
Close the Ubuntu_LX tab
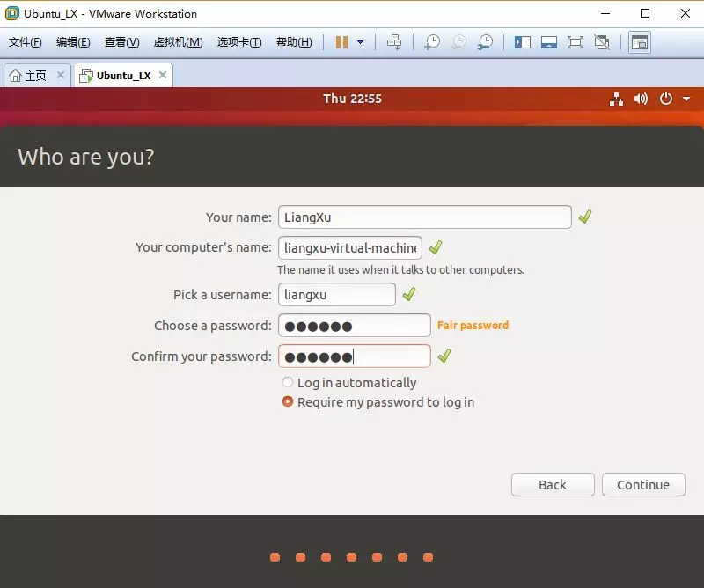click(x=163, y=75)
